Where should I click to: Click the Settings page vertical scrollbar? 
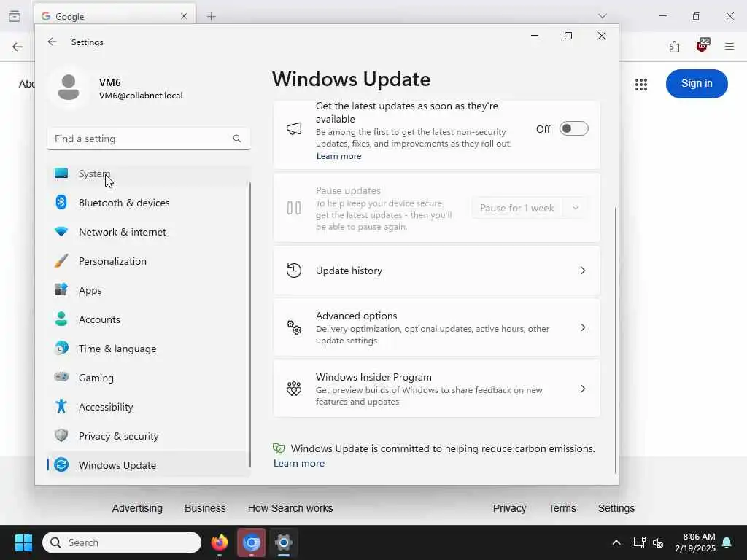pyautogui.click(x=616, y=340)
